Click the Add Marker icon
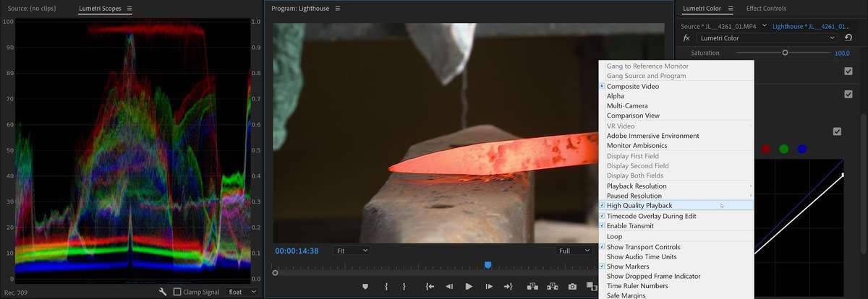The height and width of the screenshot is (299, 868). point(365,287)
